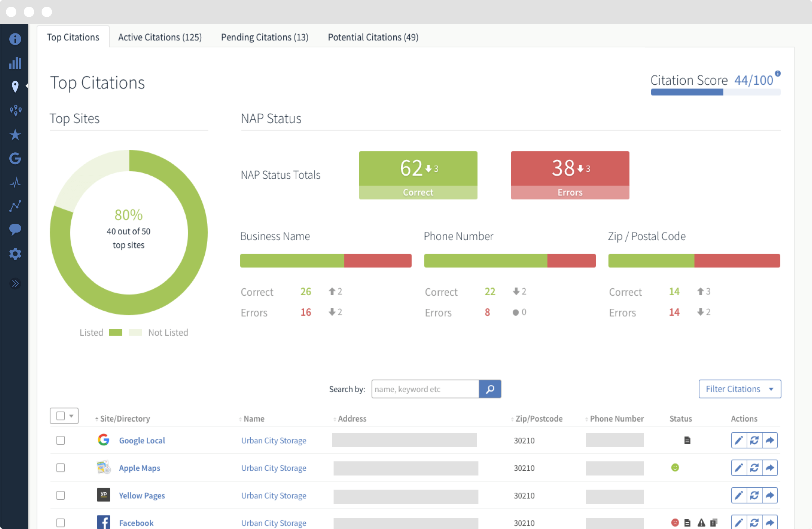The height and width of the screenshot is (529, 812).
Task: Open the Filter Citations dropdown
Action: pos(739,389)
